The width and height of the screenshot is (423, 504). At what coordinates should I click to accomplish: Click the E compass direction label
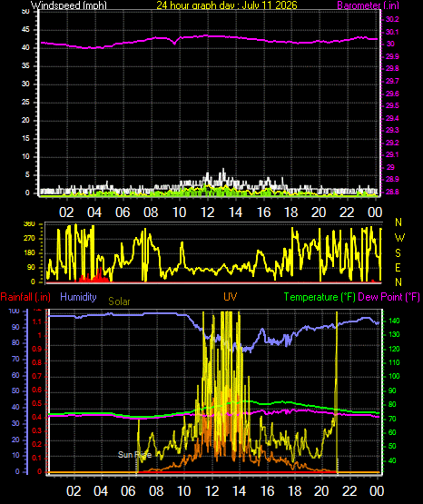pos(398,267)
